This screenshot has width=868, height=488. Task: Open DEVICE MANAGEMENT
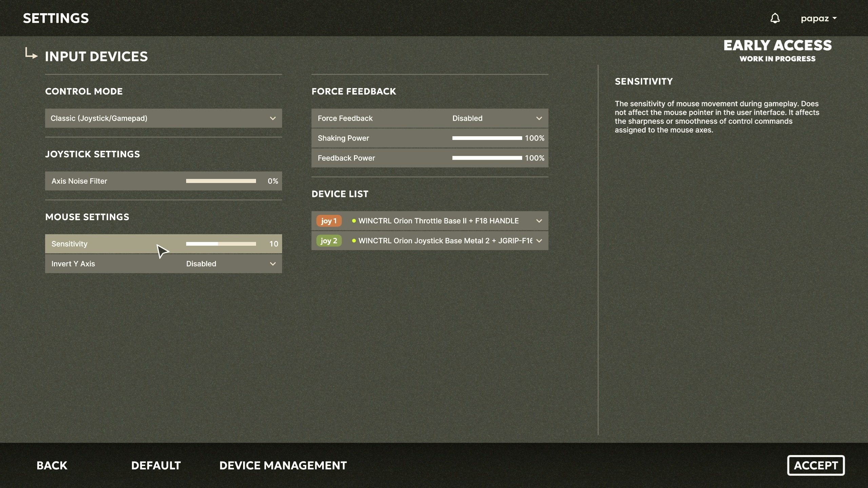coord(283,465)
